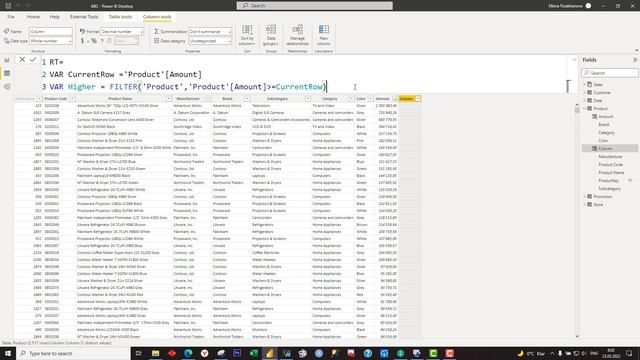Open Yandex browser from taskbar
Image resolution: width=640 pixels, height=360 pixels.
(x=204, y=353)
